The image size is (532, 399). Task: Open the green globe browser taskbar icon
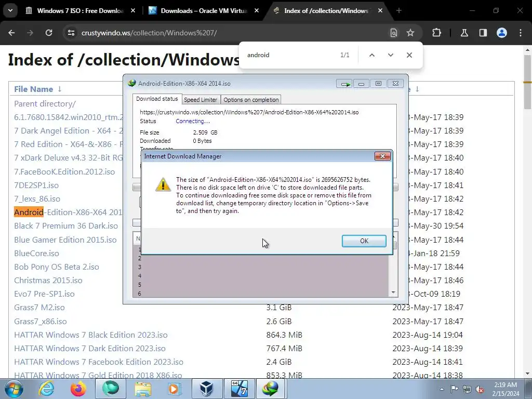111,389
